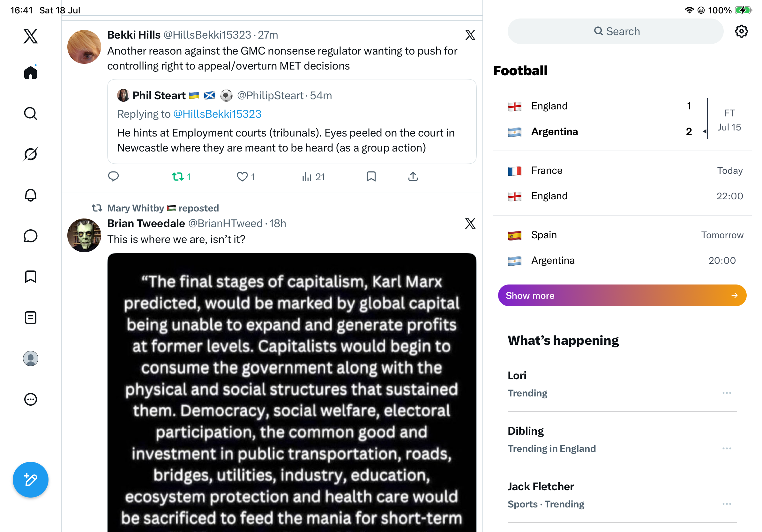Toggle bookmark on Bekki Hills post

tap(371, 176)
